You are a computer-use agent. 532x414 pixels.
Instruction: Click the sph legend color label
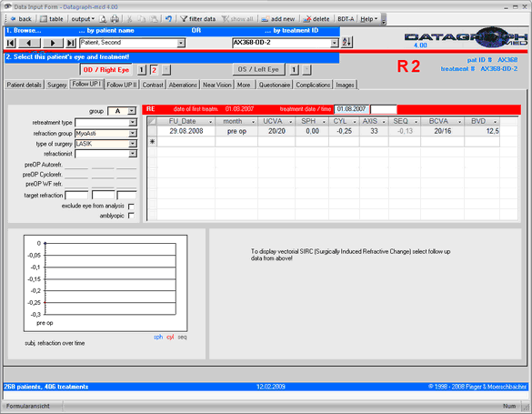coord(158,337)
